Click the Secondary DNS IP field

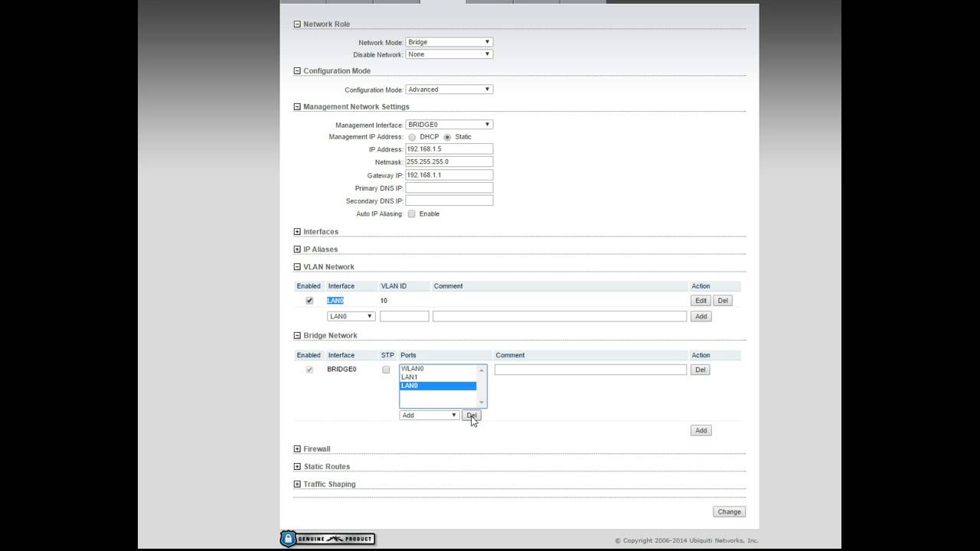pyautogui.click(x=449, y=201)
